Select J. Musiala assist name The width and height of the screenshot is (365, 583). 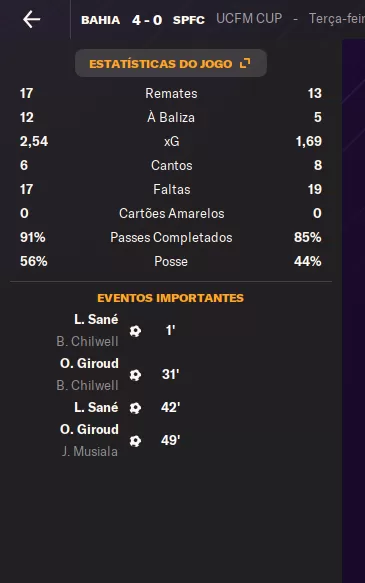tap(90, 451)
